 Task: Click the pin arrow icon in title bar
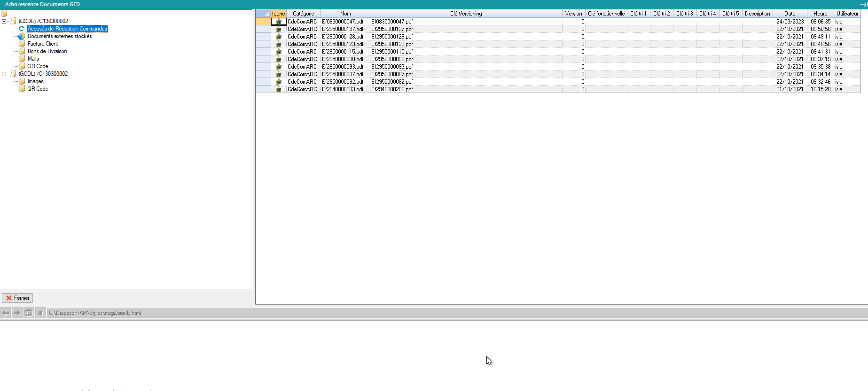tap(863, 4)
